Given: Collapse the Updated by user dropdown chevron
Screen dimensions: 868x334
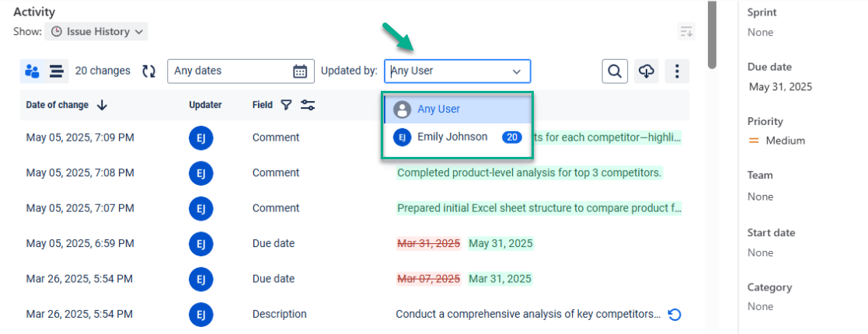Looking at the screenshot, I should coord(516,71).
